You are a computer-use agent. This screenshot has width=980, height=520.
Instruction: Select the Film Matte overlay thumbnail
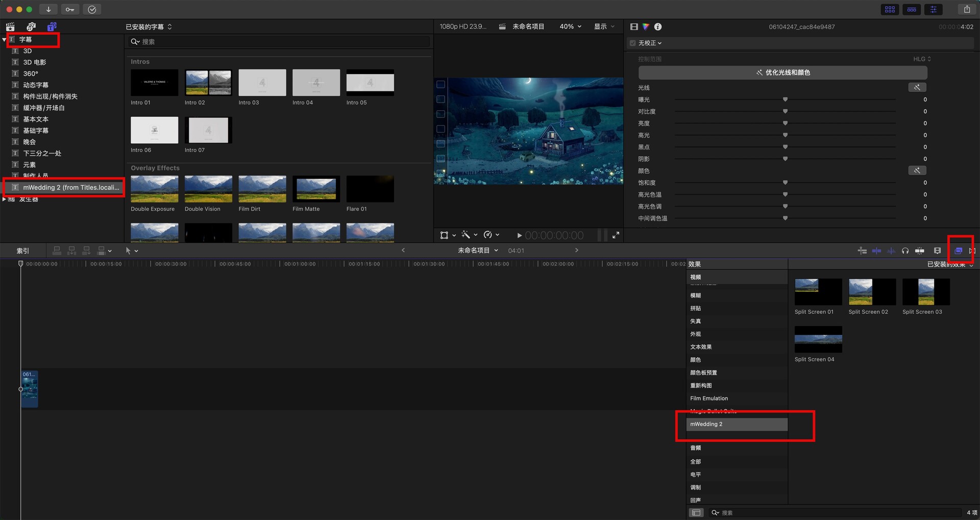[316, 189]
